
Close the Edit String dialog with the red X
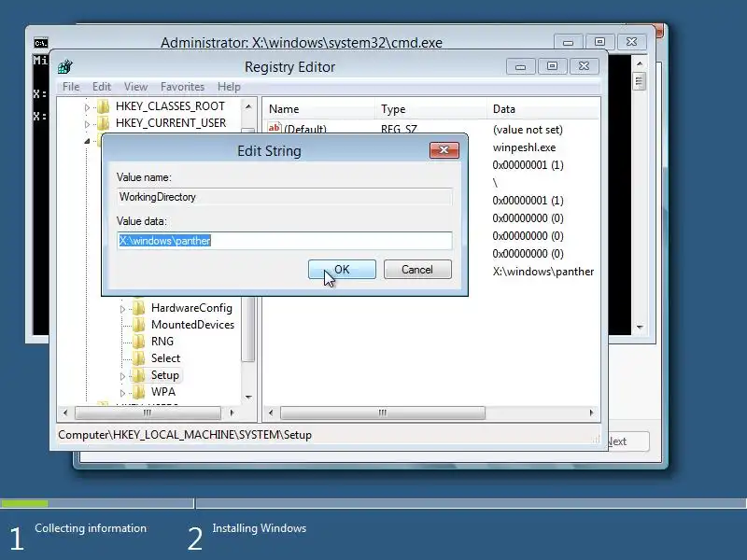[444, 150]
